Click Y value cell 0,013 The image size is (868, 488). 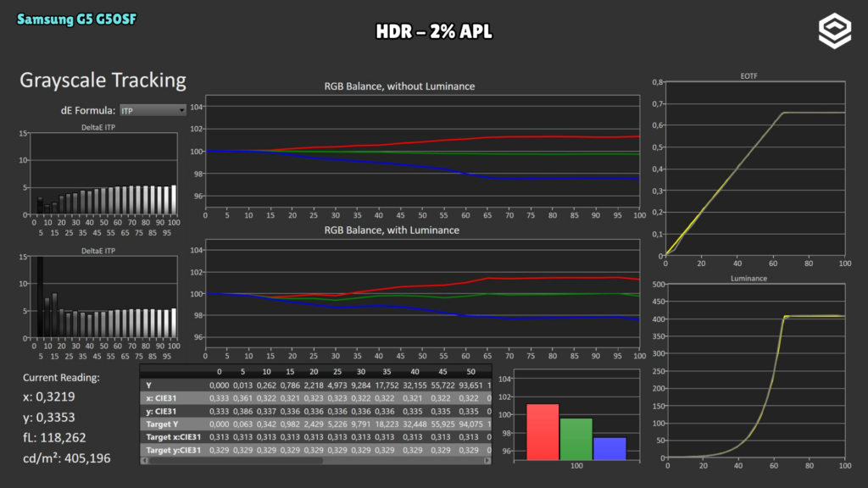pos(242,385)
